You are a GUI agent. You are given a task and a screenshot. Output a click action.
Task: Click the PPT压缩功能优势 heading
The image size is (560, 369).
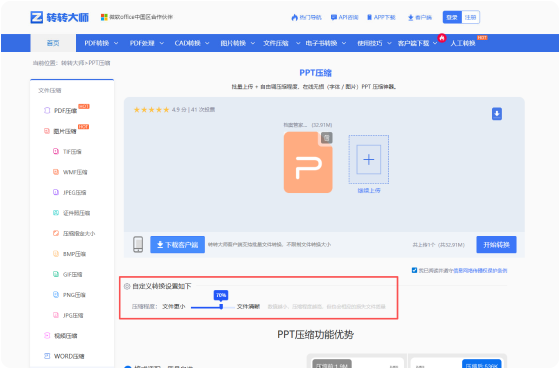point(315,335)
